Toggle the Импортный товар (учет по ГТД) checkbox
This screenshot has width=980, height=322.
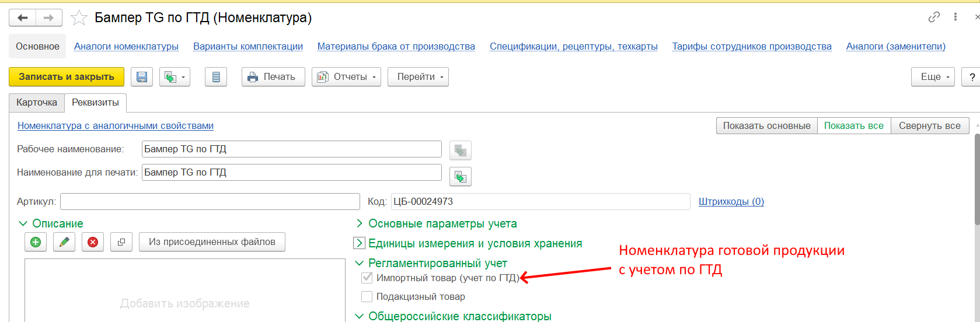367,278
